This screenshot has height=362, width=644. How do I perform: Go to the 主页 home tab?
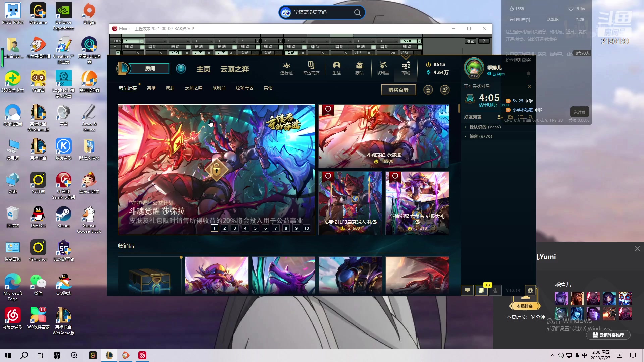click(203, 69)
